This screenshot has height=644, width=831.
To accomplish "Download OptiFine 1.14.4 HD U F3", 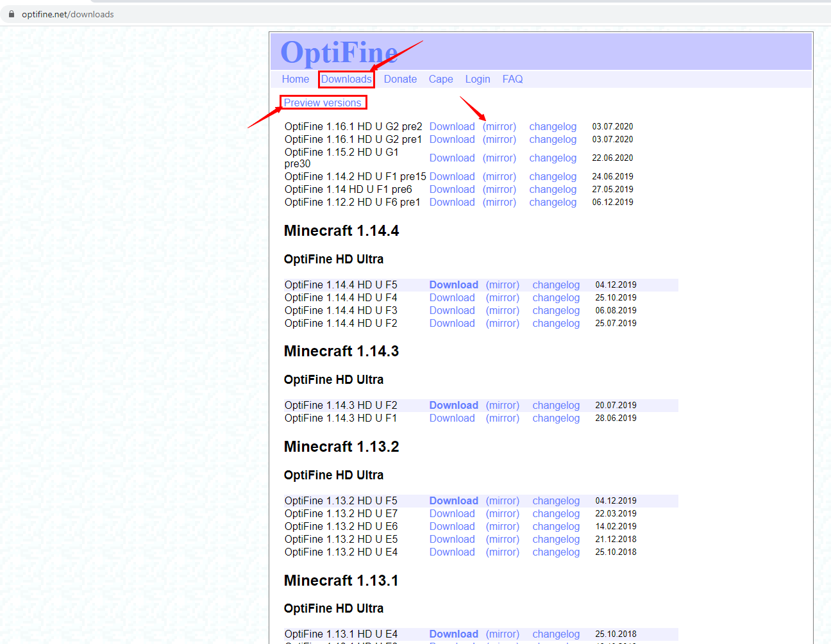I will pos(452,310).
